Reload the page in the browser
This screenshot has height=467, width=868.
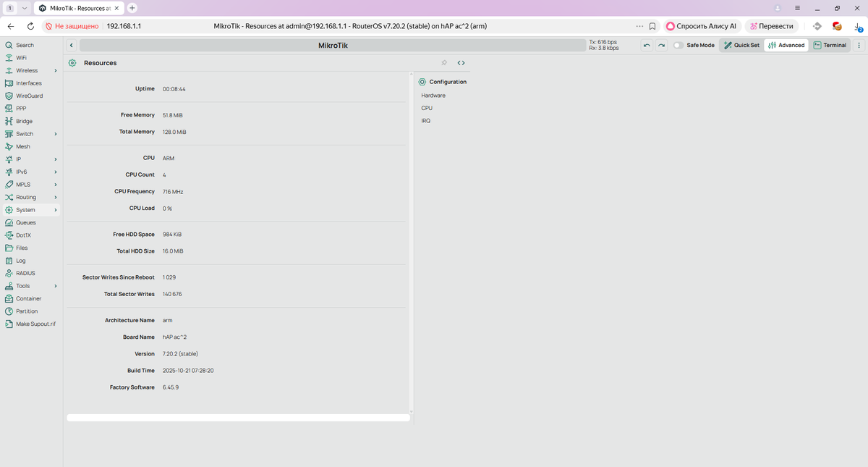click(30, 26)
